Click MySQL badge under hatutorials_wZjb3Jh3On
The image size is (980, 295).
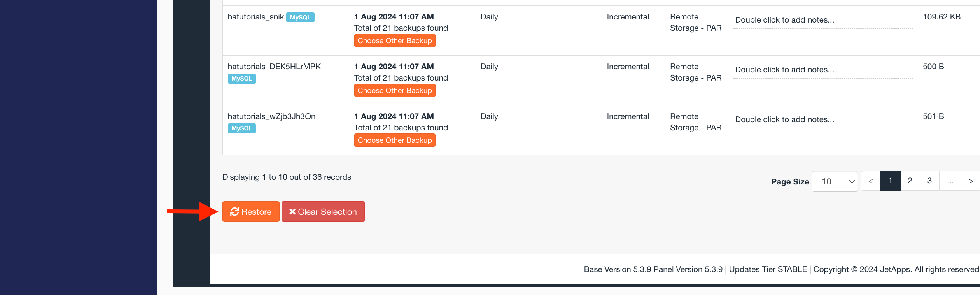point(242,128)
